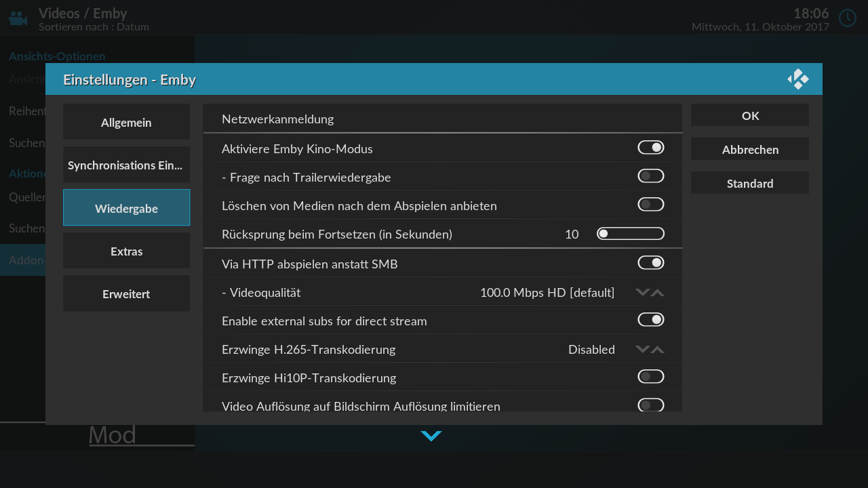
Task: Click the clock icon next to time
Action: (x=848, y=18)
